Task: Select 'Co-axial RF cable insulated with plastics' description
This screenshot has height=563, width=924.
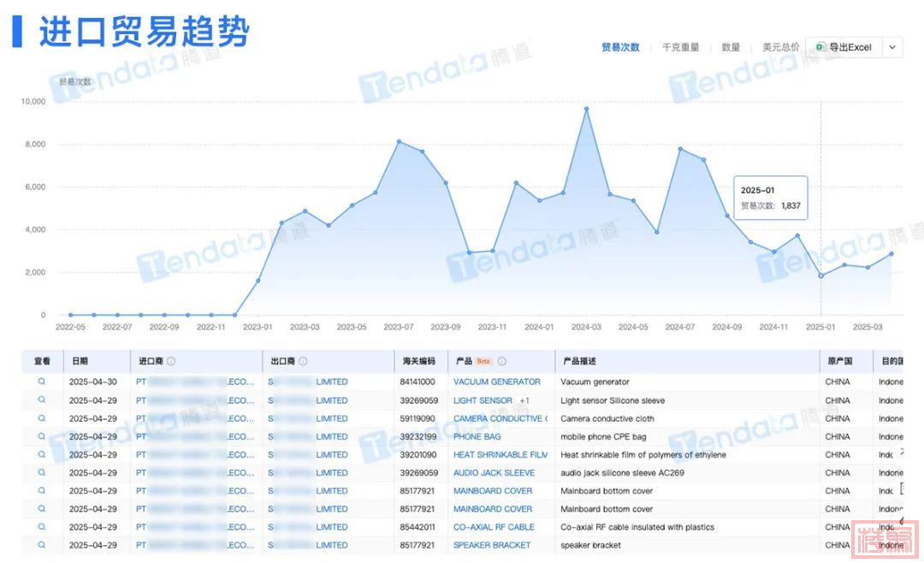Action: click(x=637, y=527)
